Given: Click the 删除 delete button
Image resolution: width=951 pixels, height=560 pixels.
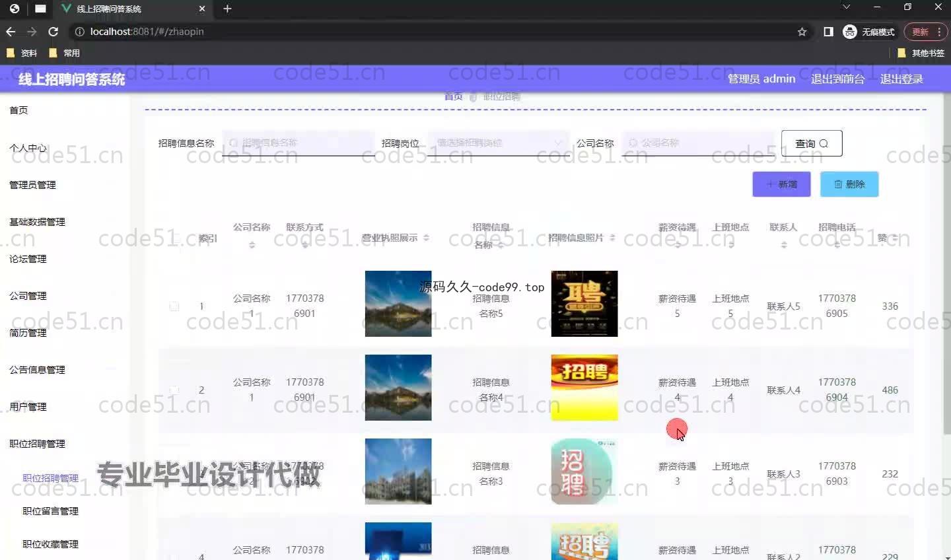Looking at the screenshot, I should click(x=849, y=184).
